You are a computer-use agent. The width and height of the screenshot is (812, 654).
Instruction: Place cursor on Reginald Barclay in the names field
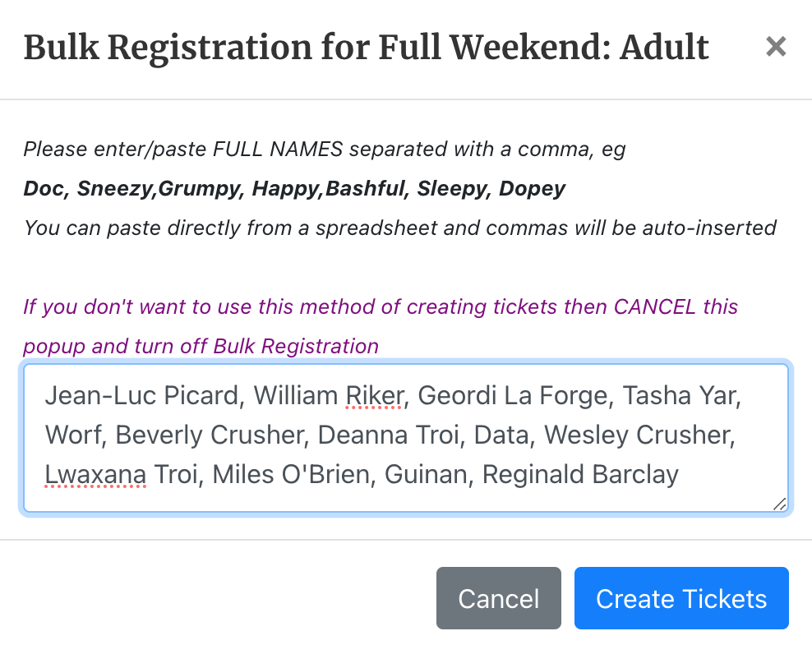(580, 474)
